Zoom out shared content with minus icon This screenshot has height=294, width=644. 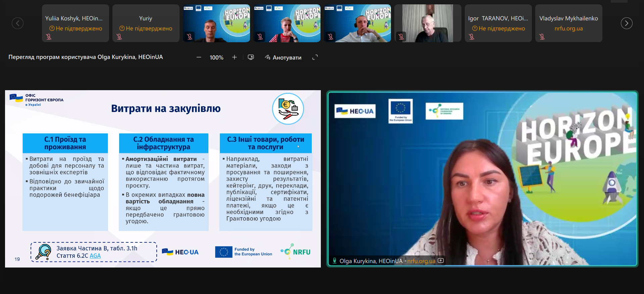[x=199, y=57]
